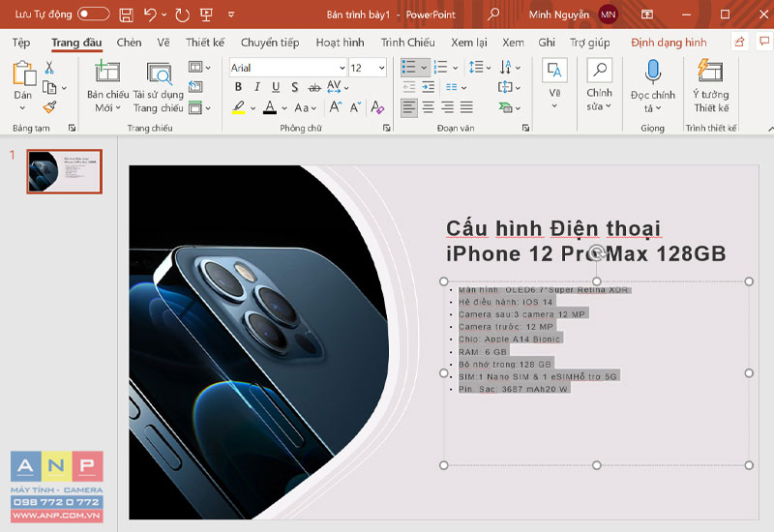774x532 pixels.
Task: Select Align Left paragraph button
Action: pos(409,107)
